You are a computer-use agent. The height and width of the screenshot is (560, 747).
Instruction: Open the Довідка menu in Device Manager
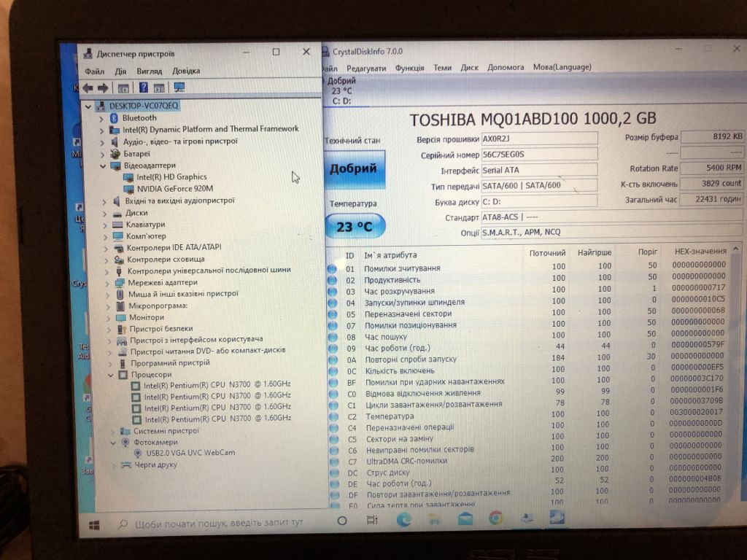[186, 71]
